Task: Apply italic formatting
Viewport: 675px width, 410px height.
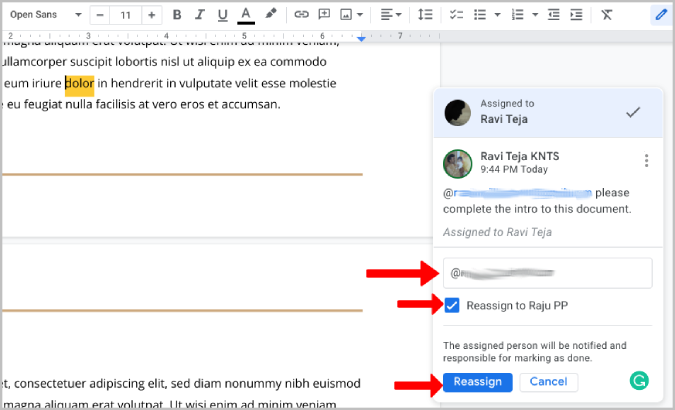Action: [x=200, y=15]
